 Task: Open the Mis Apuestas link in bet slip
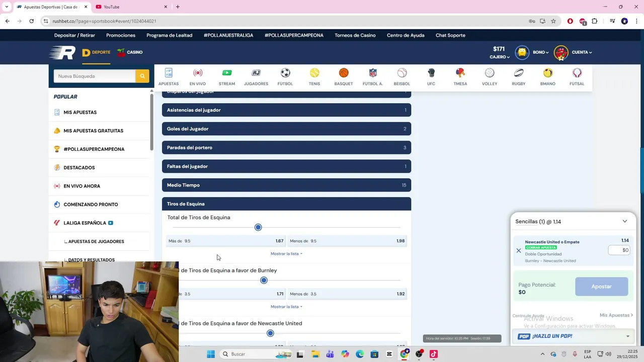[x=616, y=315]
